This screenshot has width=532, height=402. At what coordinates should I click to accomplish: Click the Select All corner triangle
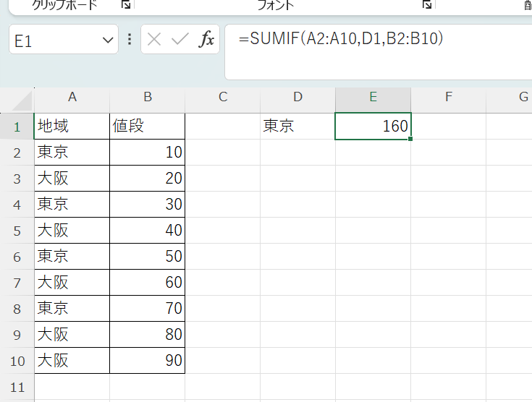(17, 99)
